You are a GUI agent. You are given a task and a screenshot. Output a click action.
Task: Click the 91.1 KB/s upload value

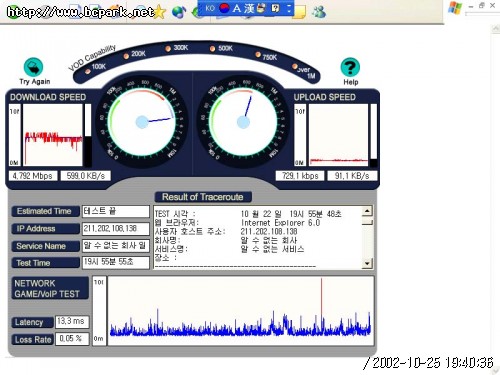352,176
